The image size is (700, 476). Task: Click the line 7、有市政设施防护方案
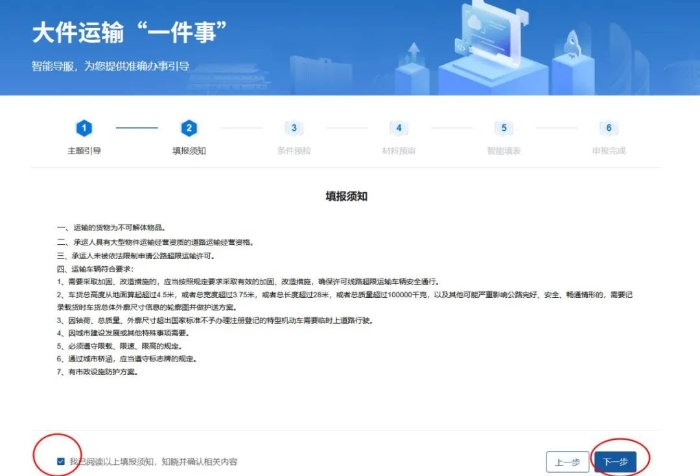98,372
